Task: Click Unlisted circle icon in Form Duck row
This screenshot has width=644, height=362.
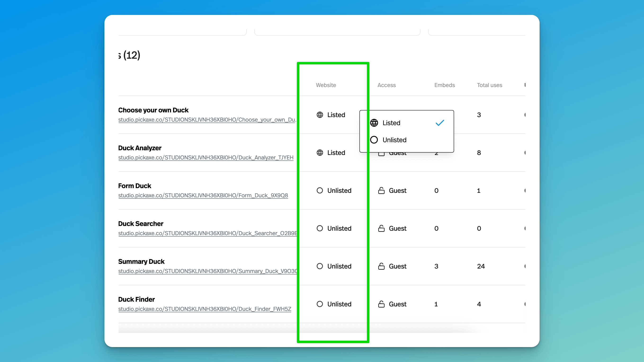Action: (320, 191)
